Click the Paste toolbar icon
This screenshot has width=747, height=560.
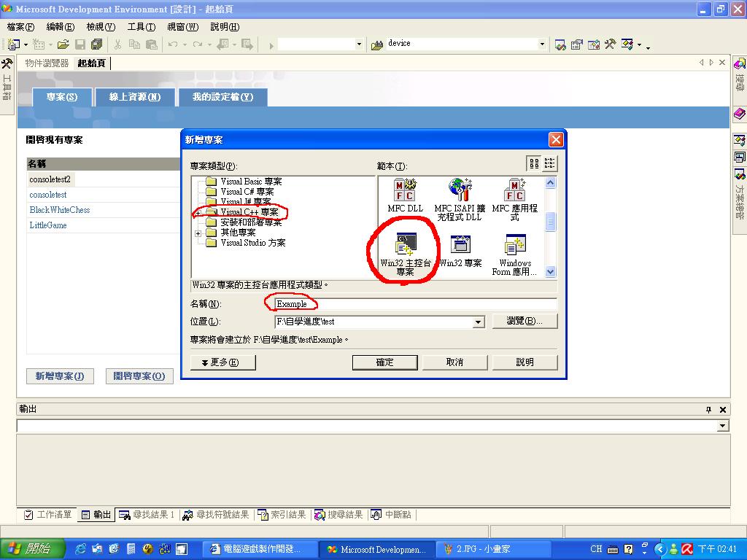pos(152,44)
